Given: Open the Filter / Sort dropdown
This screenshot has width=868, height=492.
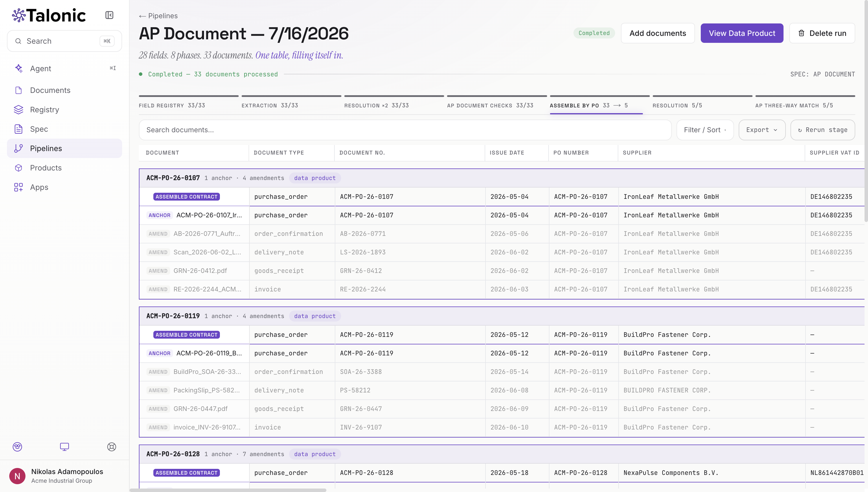Looking at the screenshot, I should 705,130.
